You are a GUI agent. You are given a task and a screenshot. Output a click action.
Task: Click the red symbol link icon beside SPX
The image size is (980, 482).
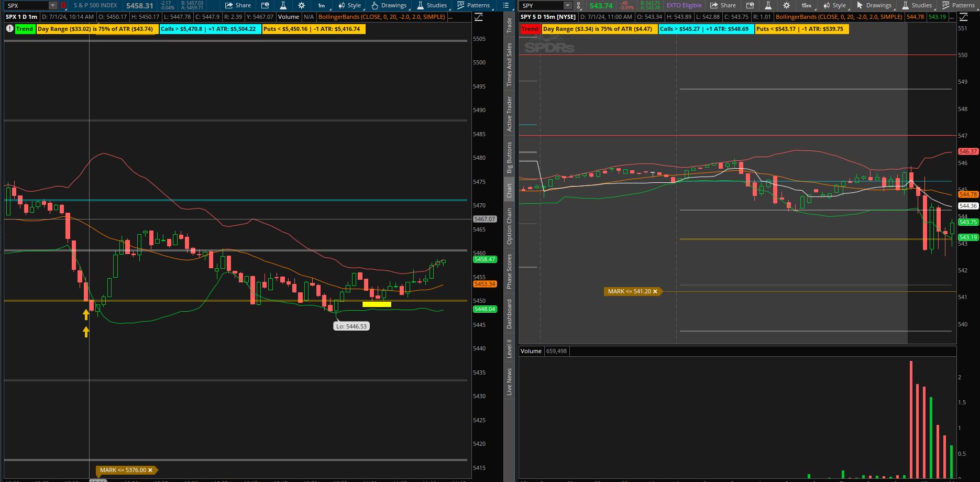(63, 5)
